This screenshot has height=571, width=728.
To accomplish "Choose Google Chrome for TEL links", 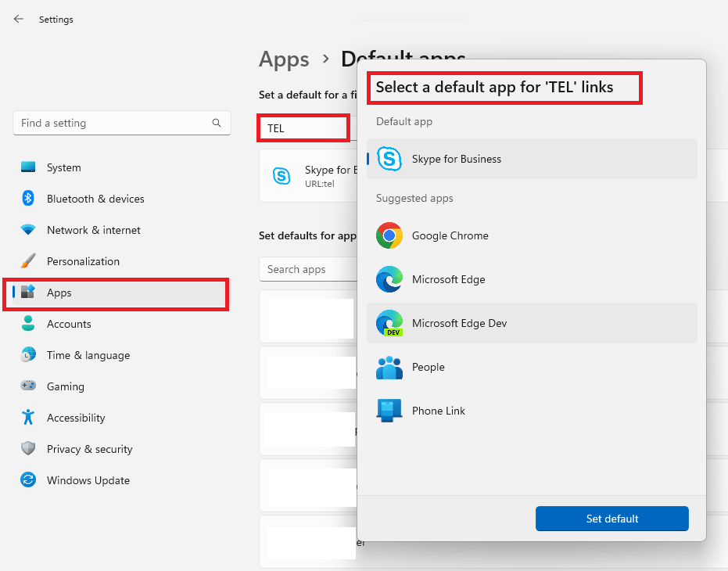I will click(532, 235).
